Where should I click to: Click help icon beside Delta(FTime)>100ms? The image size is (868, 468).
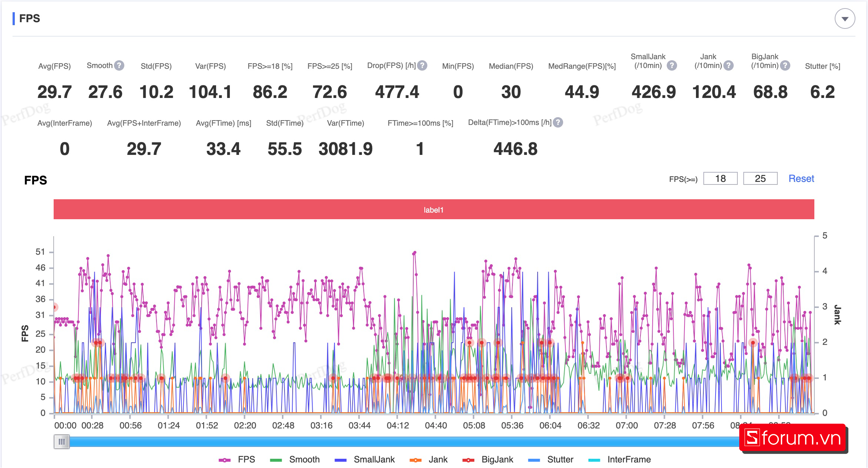[x=558, y=122]
